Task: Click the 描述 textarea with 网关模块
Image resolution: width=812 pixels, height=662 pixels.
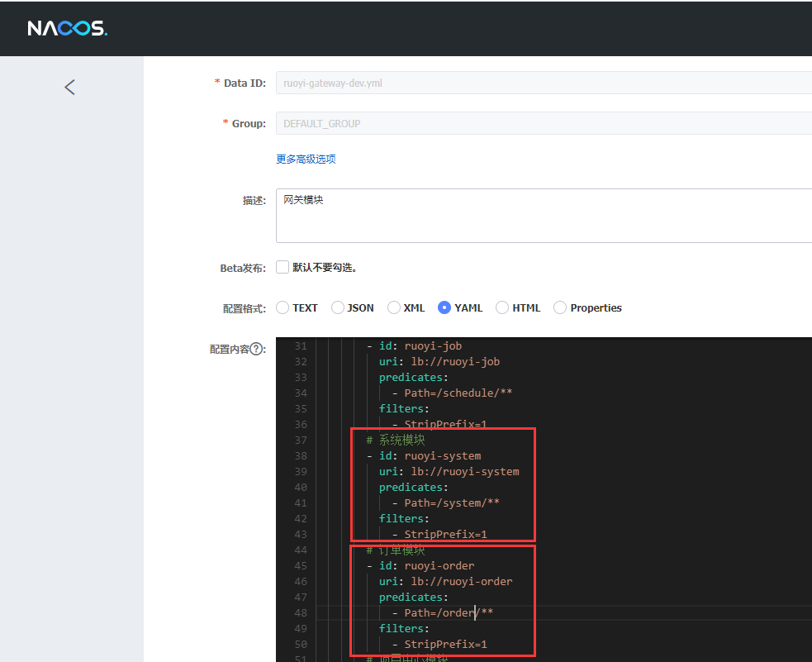Action: coord(544,216)
